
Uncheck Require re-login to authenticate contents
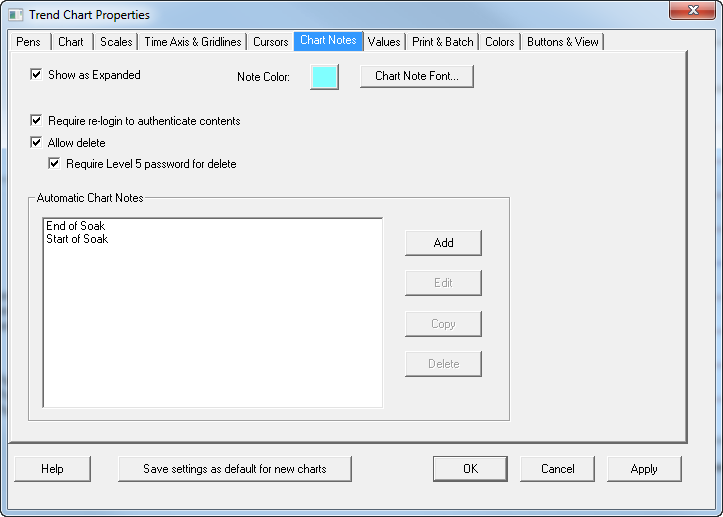(x=37, y=121)
